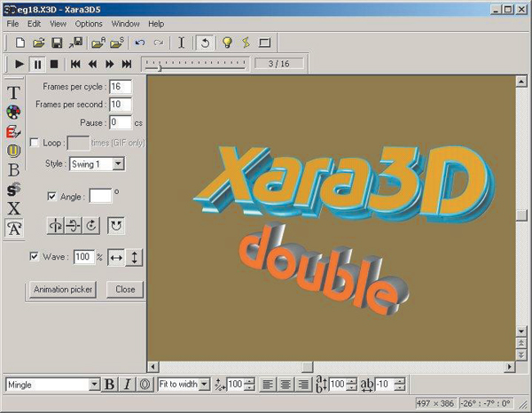Image resolution: width=532 pixels, height=413 pixels.
Task: Jump to the first frame
Action: pos(75,64)
